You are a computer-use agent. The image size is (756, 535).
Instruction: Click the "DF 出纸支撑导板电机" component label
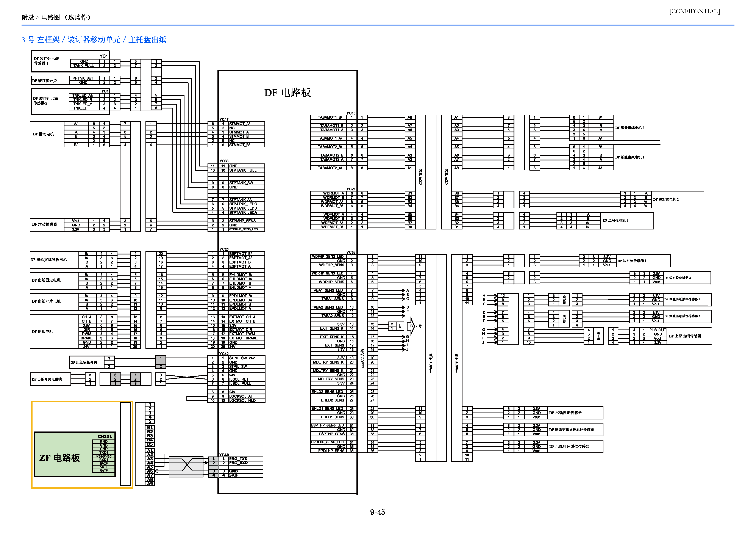[x=49, y=260]
